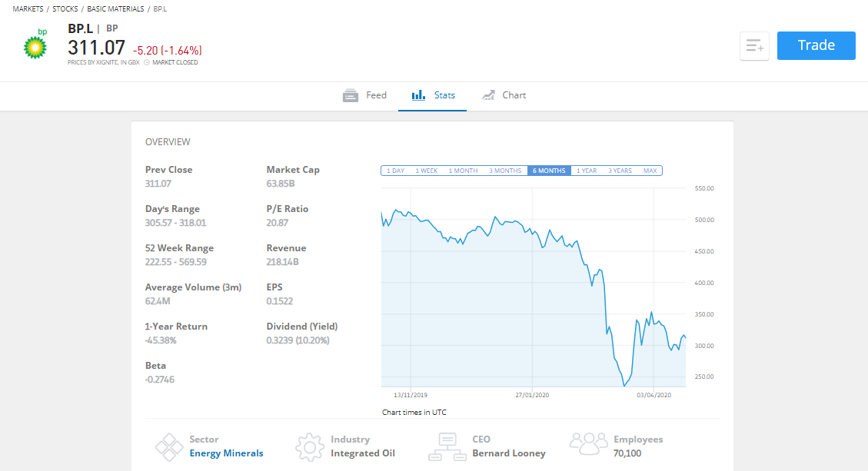Click the Average Volume value 62.4M
868x471 pixels.
(158, 302)
